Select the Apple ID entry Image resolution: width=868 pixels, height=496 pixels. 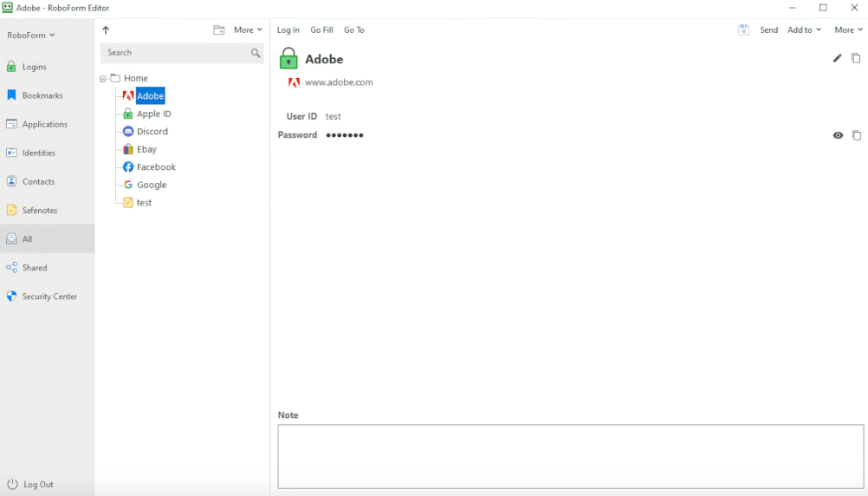[x=154, y=114]
